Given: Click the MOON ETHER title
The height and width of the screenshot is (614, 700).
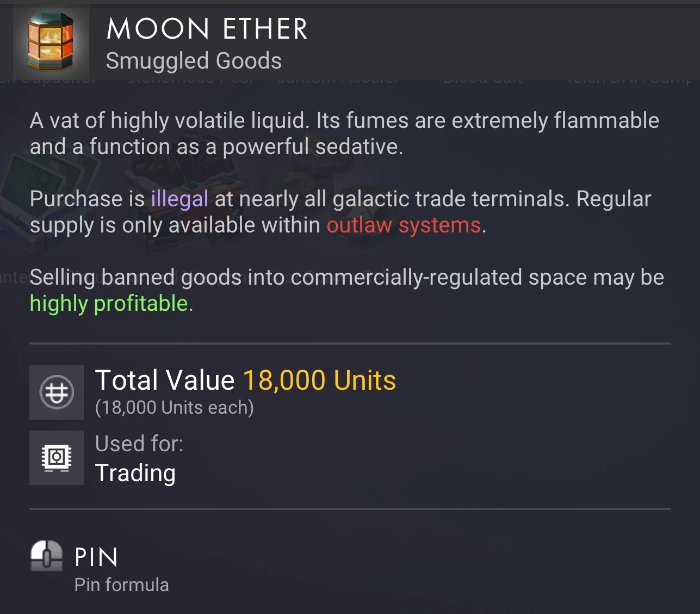Looking at the screenshot, I should click(x=207, y=29).
